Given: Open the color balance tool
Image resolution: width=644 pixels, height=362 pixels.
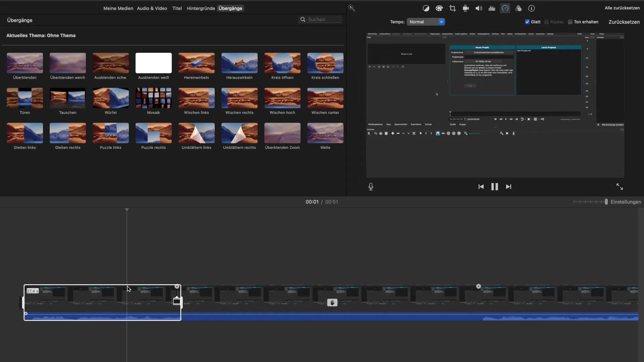Looking at the screenshot, I should point(426,8).
